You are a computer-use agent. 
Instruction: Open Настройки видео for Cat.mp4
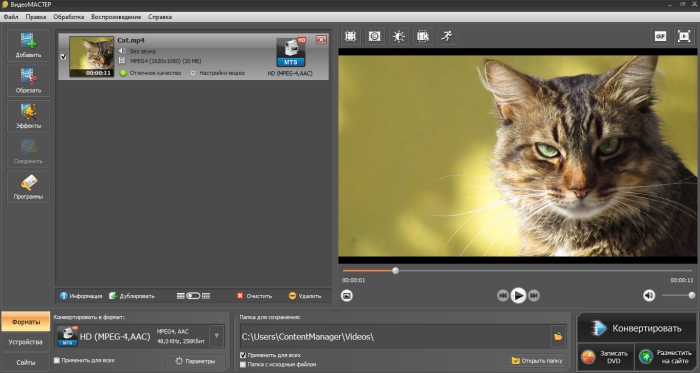[x=217, y=73]
